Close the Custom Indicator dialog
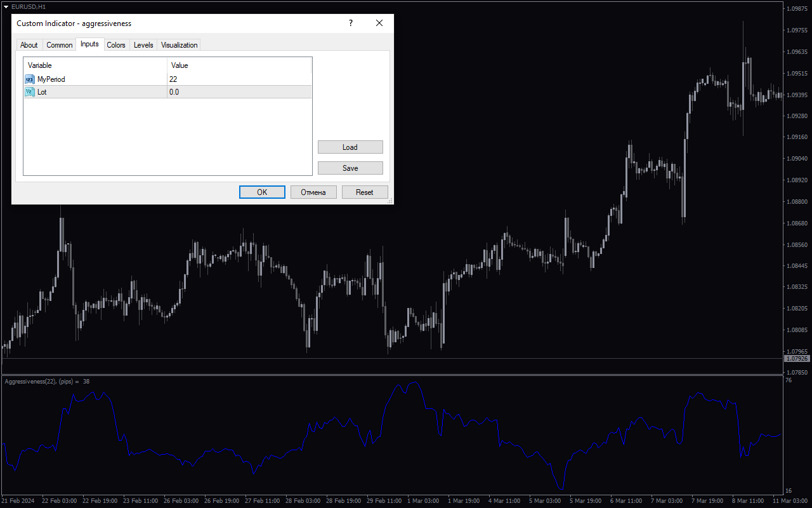The width and height of the screenshot is (812, 508). (379, 23)
